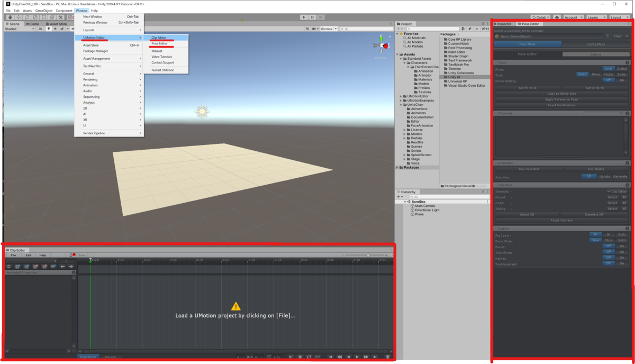
Task: Choose the Select tool in Pose Editor
Action: tap(582, 75)
